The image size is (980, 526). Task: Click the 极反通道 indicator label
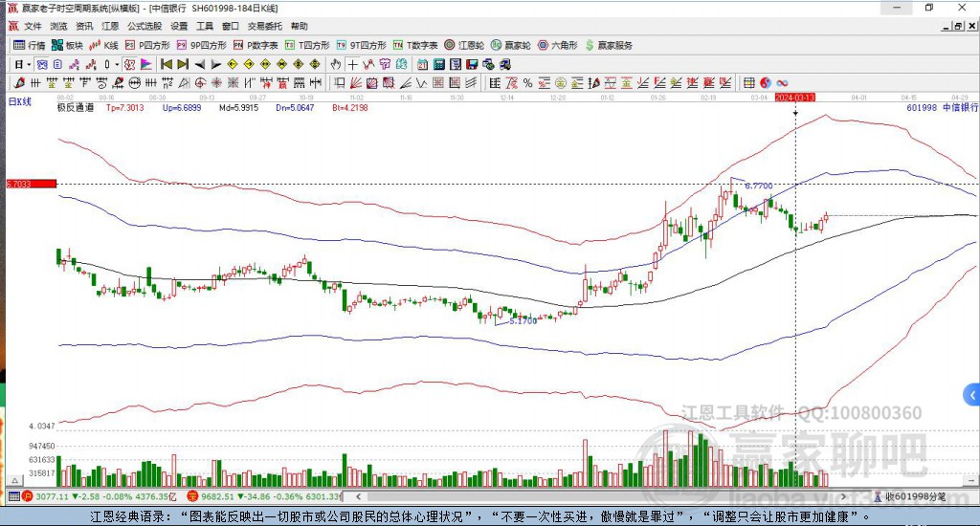76,107
